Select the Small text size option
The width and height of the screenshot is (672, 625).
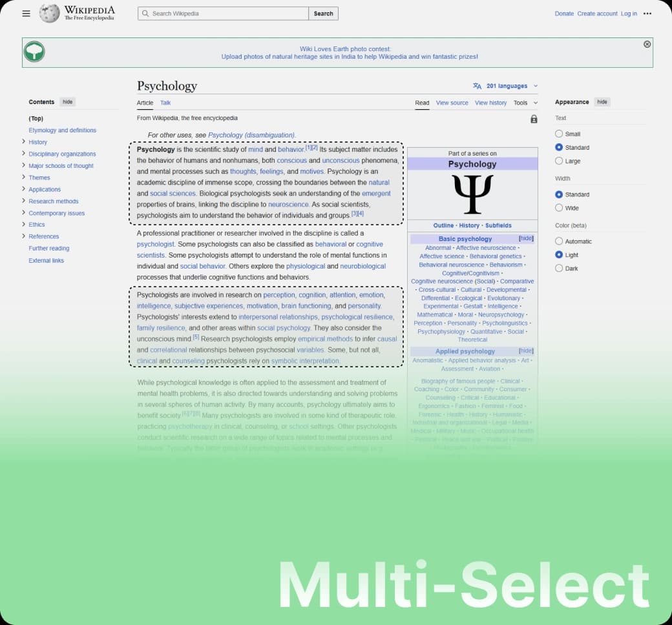click(x=559, y=134)
